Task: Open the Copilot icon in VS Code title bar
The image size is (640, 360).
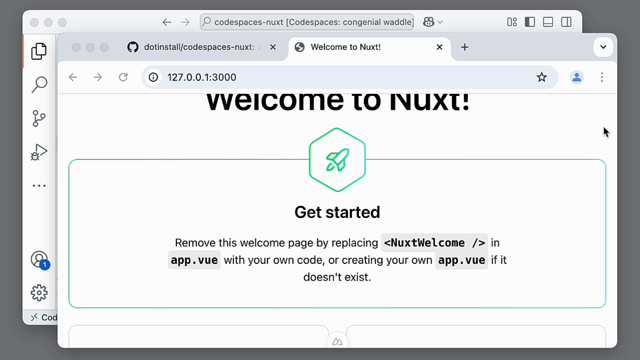Action: pos(429,22)
